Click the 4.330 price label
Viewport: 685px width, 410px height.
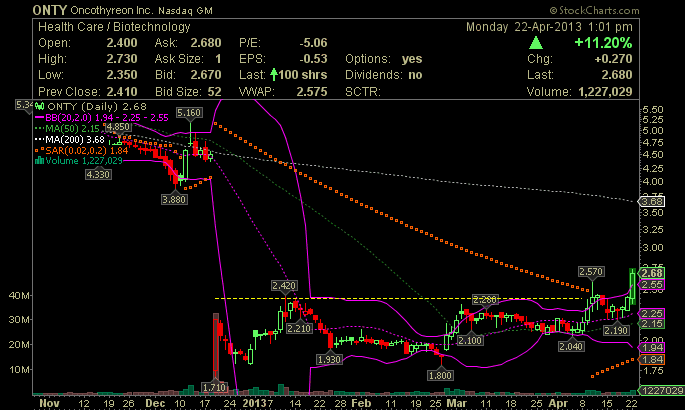click(x=98, y=175)
